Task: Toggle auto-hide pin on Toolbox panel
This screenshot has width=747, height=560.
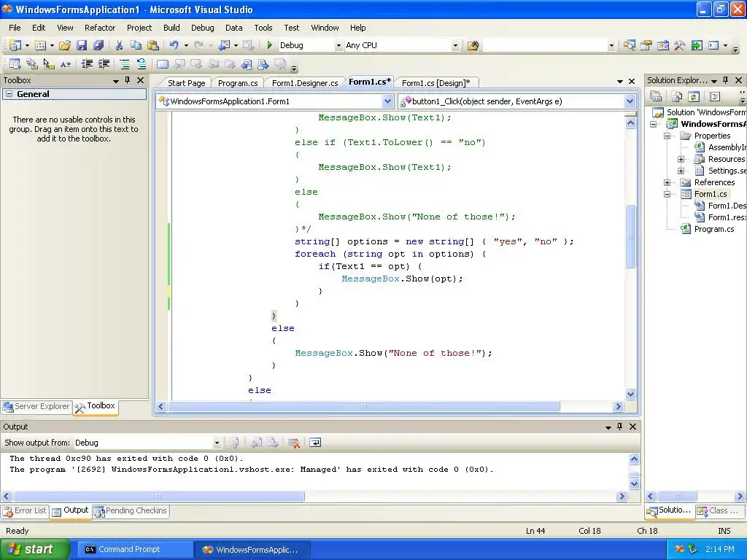Action: pyautogui.click(x=127, y=80)
